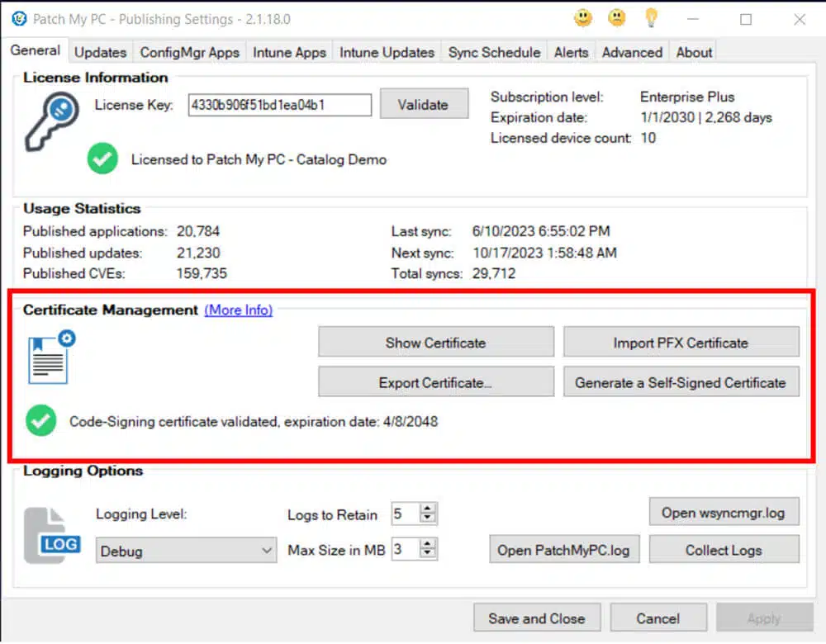This screenshot has width=826, height=644.
Task: Go to the Advanced tab
Action: click(x=632, y=52)
